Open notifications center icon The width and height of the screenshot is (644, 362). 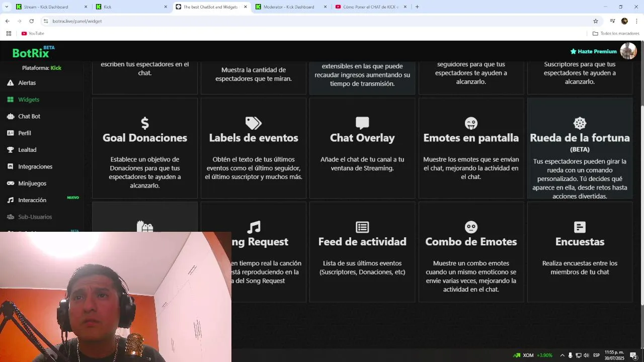pyautogui.click(x=633, y=355)
